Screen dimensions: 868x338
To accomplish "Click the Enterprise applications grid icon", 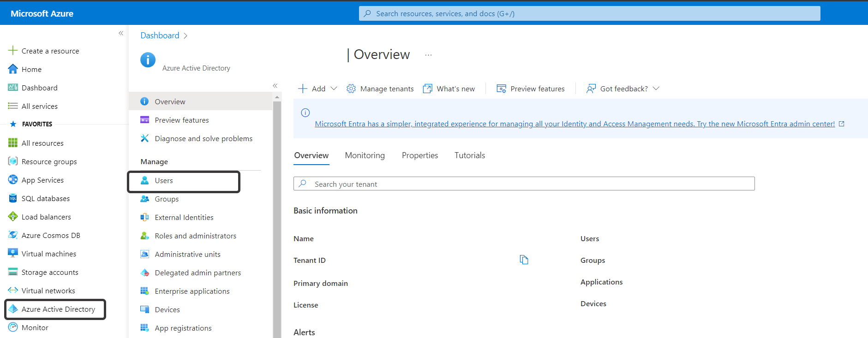I will [144, 291].
